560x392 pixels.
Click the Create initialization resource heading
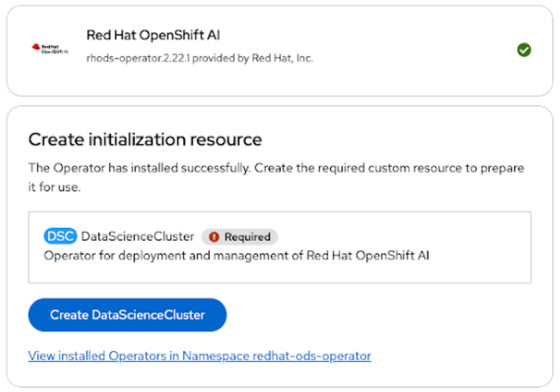145,140
